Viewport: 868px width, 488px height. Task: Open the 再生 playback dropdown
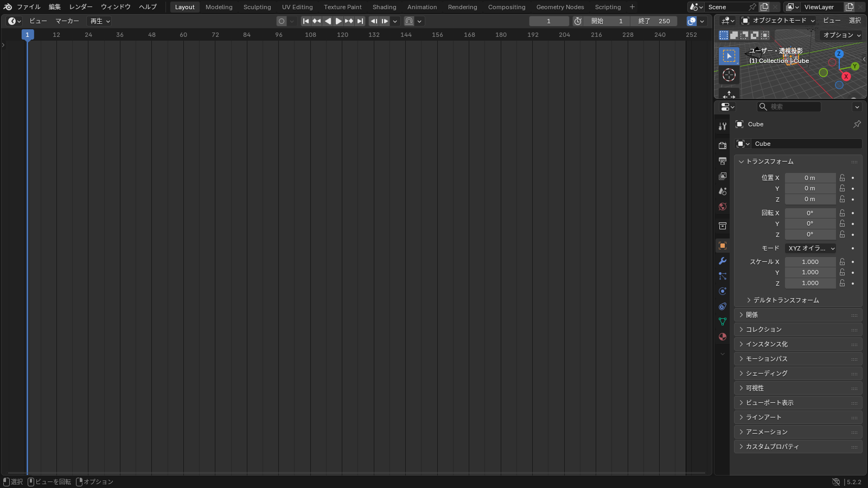[x=100, y=21]
